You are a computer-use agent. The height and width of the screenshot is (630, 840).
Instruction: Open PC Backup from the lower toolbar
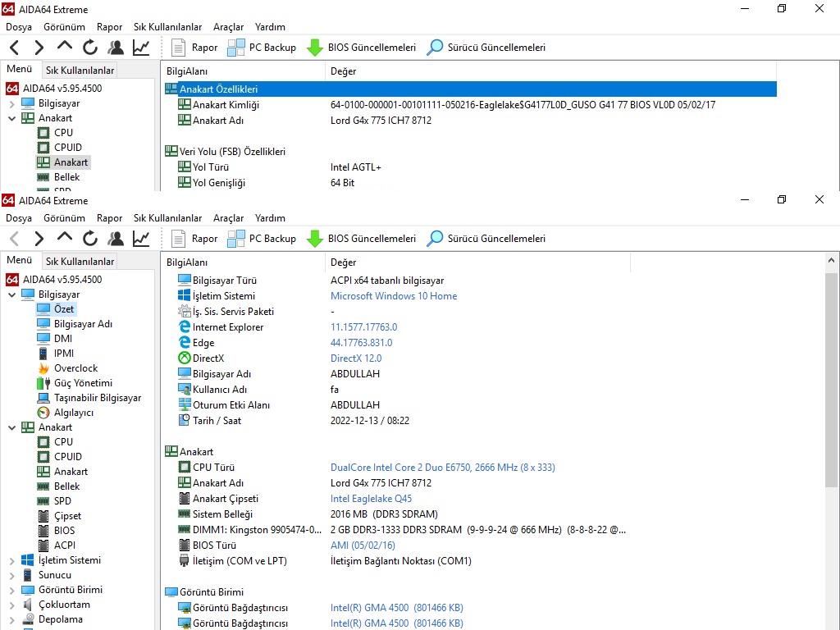tap(262, 239)
